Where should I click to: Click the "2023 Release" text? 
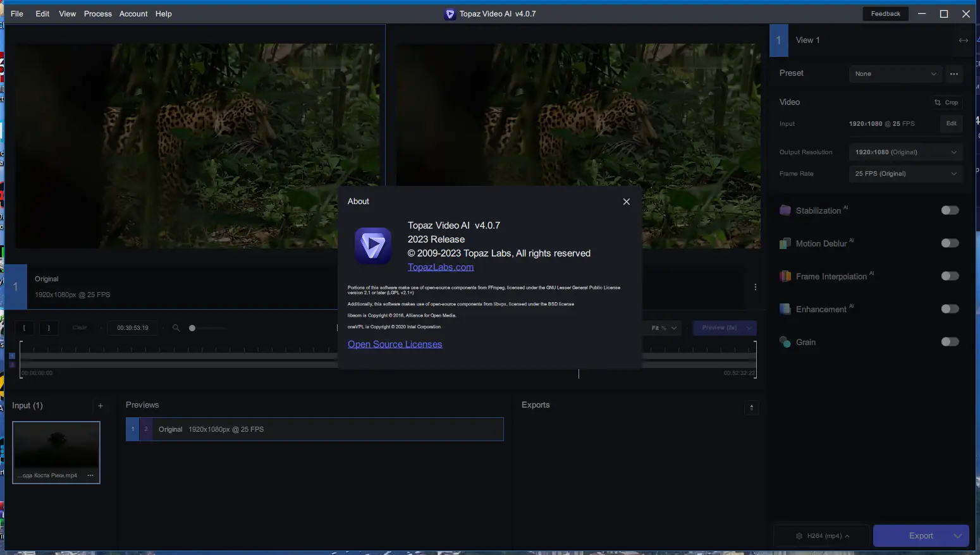pos(436,240)
